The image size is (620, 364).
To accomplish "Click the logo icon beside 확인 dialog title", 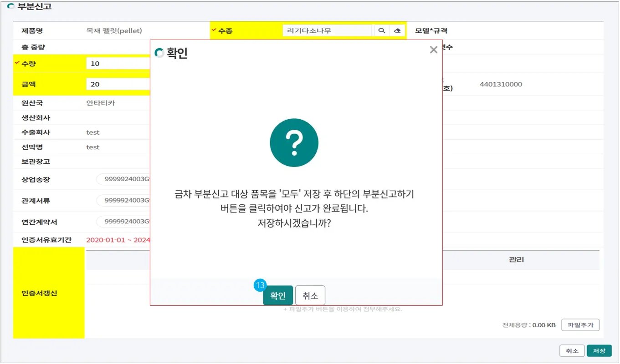I will pos(159,53).
